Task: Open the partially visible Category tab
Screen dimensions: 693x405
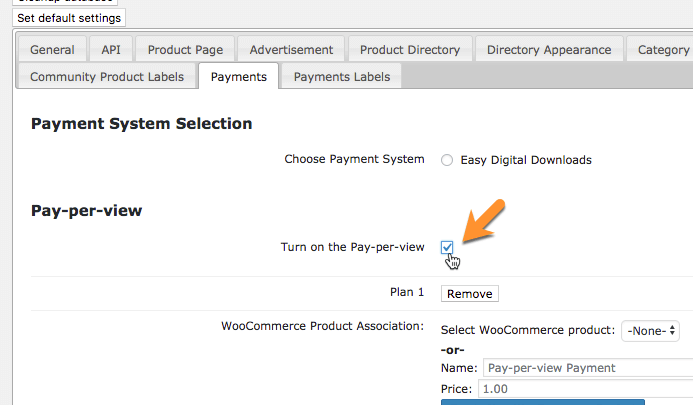Action: pyautogui.click(x=662, y=50)
